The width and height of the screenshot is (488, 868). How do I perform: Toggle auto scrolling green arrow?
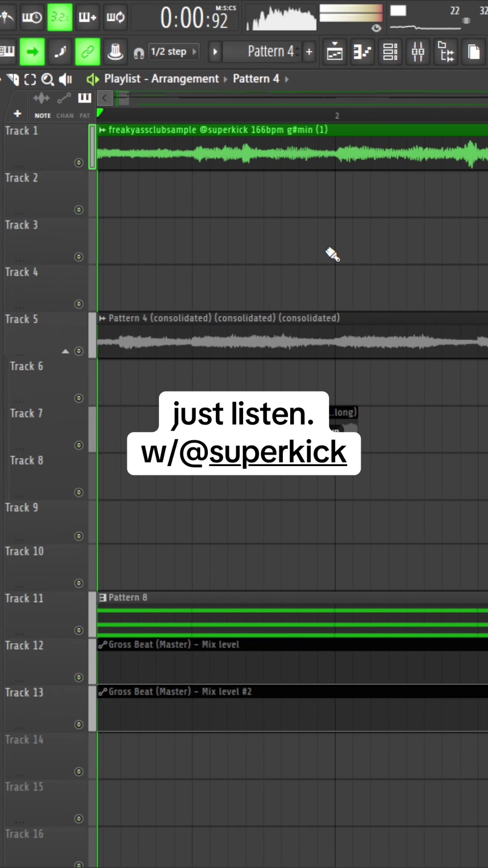(x=32, y=52)
